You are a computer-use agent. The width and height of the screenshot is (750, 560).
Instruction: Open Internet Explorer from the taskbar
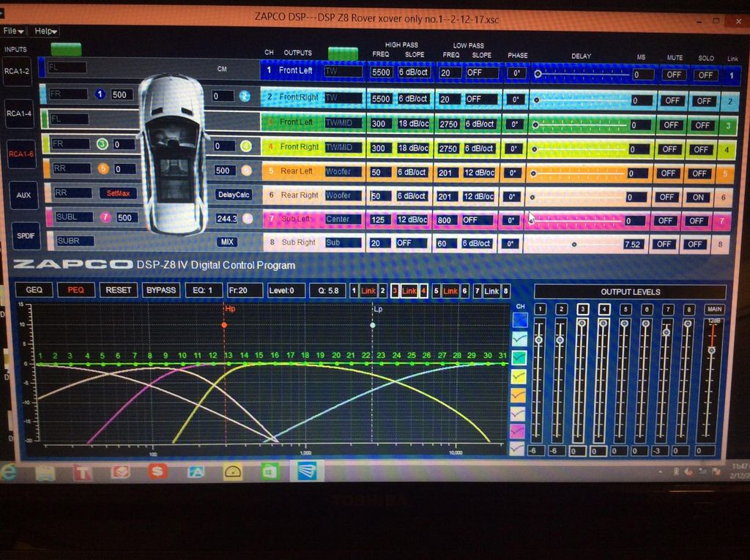coord(9,472)
